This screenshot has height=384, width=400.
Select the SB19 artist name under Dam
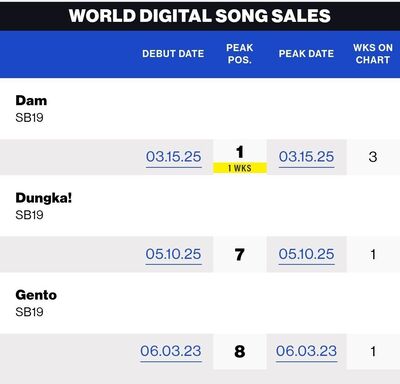click(x=29, y=118)
